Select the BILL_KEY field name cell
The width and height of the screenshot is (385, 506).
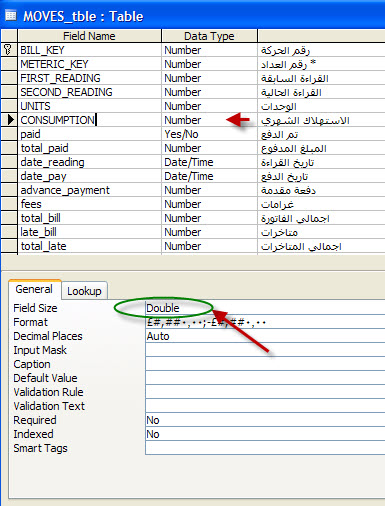90,50
